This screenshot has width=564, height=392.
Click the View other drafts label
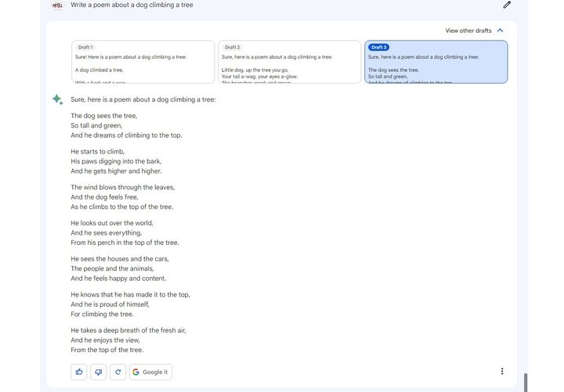coord(468,31)
